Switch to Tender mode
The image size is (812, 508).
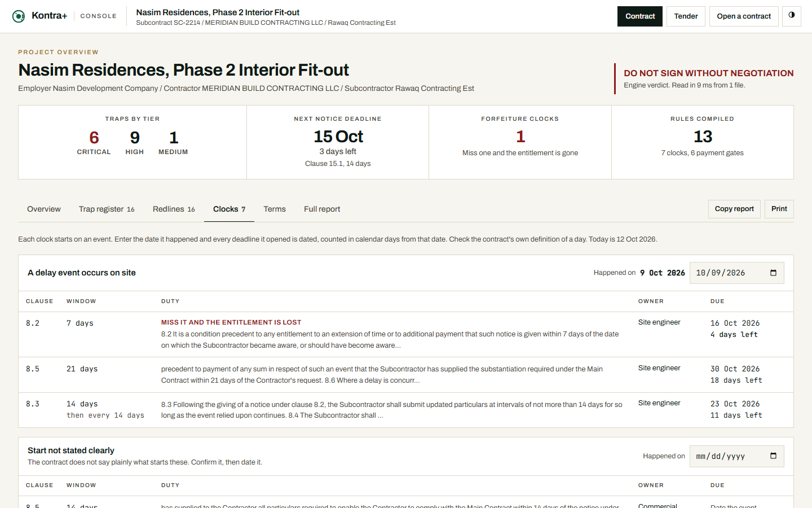pyautogui.click(x=686, y=16)
